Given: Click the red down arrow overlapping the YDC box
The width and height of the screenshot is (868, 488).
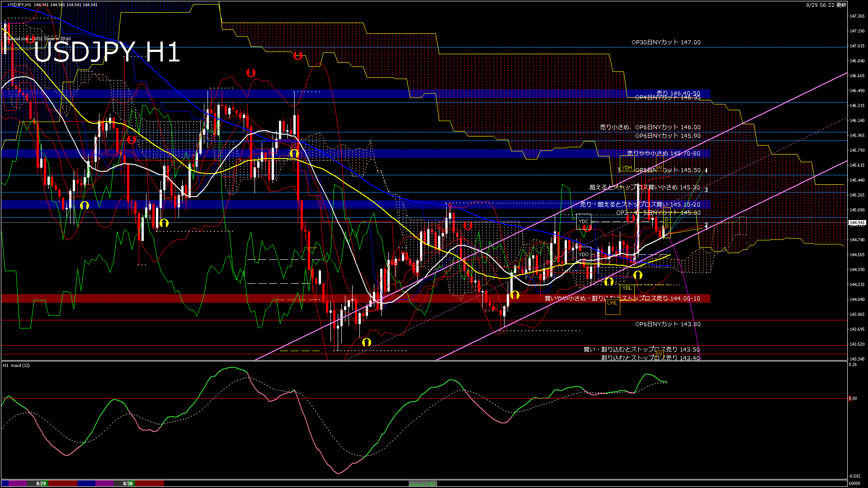Looking at the screenshot, I should coord(587,228).
